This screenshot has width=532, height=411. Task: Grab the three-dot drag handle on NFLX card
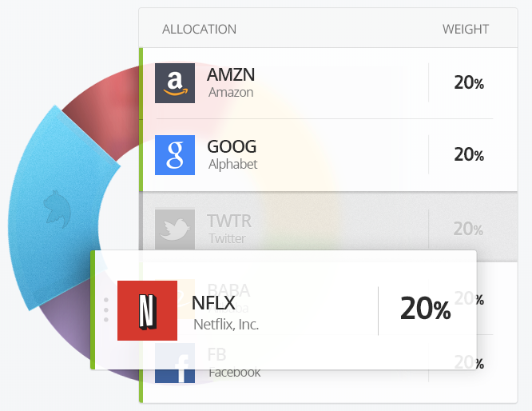(x=106, y=309)
